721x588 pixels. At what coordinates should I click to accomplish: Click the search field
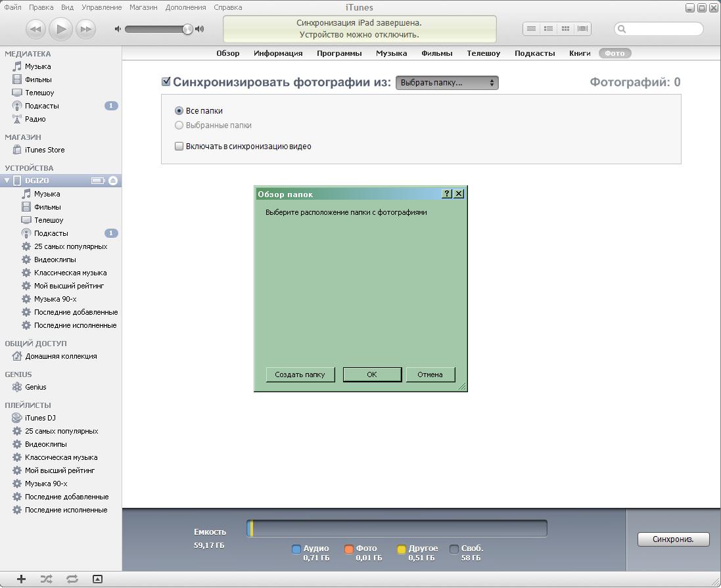click(659, 29)
